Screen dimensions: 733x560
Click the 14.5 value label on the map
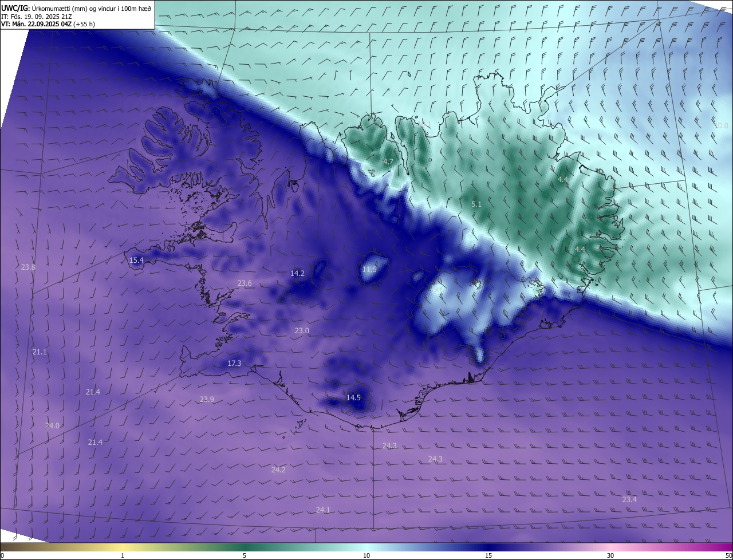[353, 397]
